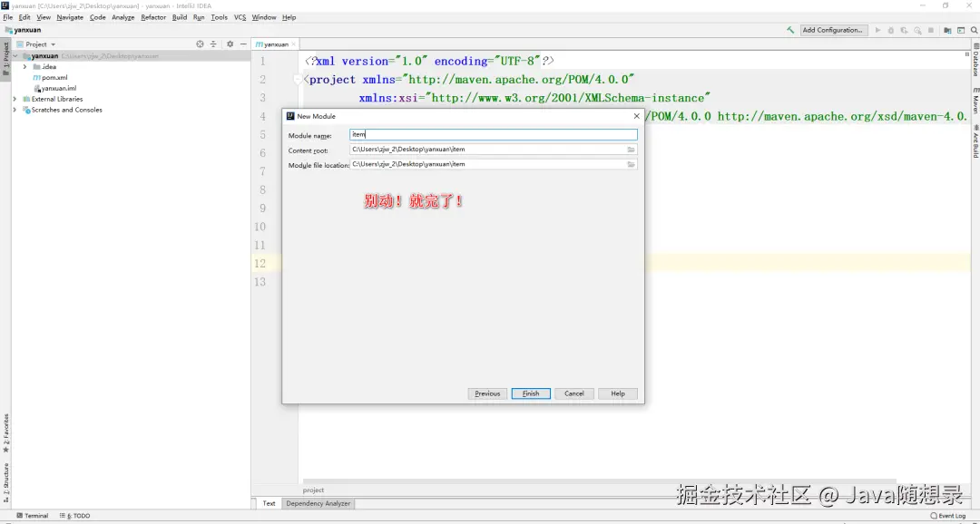Click the Run with Coverage icon
Image resolution: width=980 pixels, height=524 pixels.
click(x=905, y=30)
